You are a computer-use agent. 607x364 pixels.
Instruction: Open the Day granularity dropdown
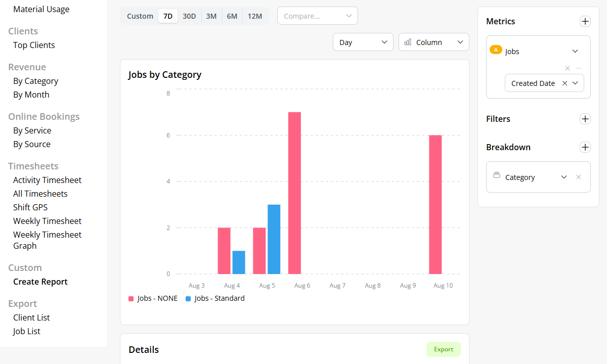point(363,42)
